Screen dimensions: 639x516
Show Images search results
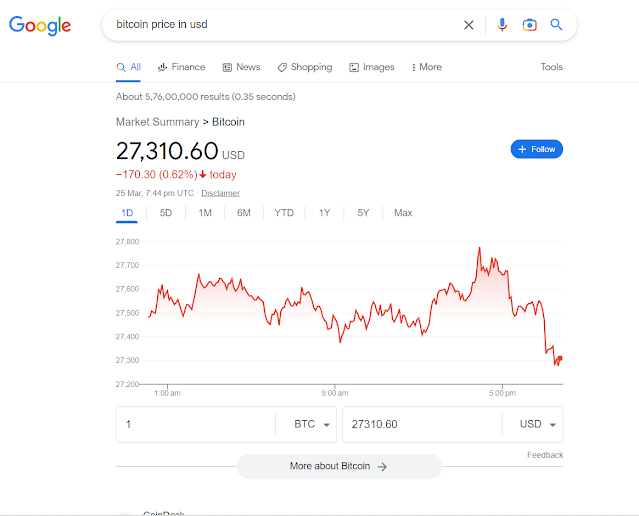(371, 67)
